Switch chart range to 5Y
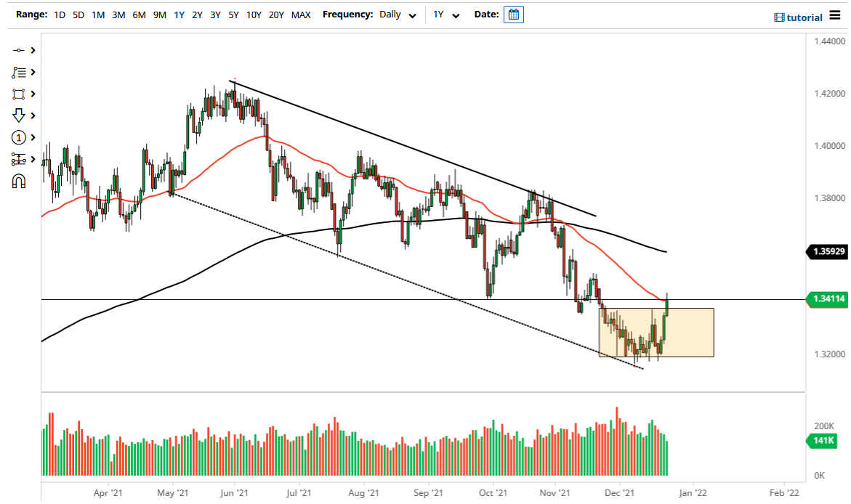 coord(233,15)
